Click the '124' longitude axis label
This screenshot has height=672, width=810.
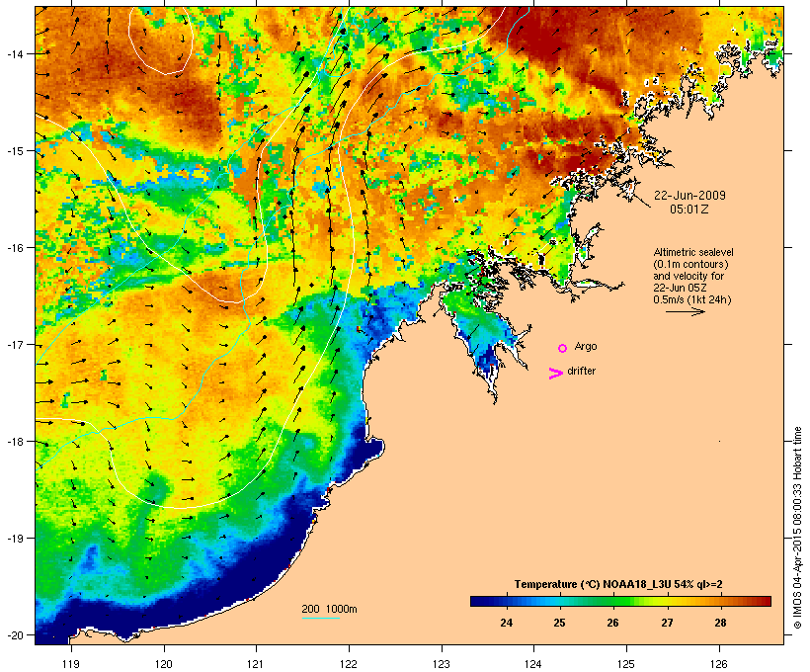click(533, 664)
